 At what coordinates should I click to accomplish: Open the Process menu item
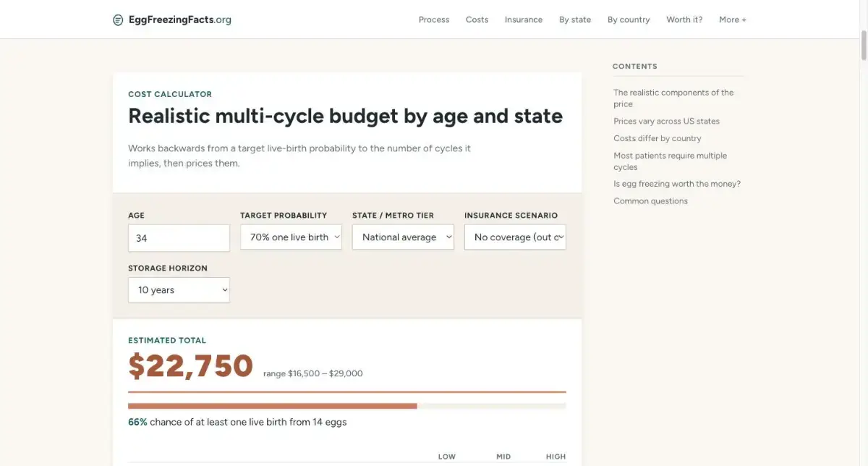pyautogui.click(x=434, y=20)
